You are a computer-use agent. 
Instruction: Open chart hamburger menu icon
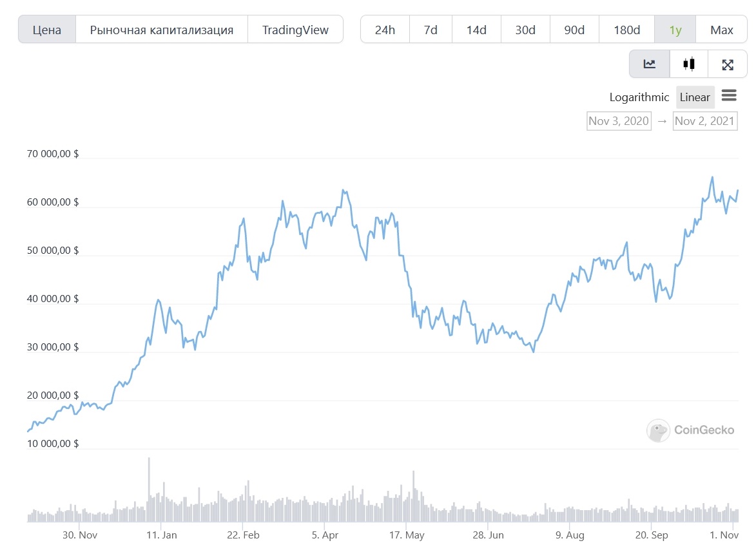point(729,96)
